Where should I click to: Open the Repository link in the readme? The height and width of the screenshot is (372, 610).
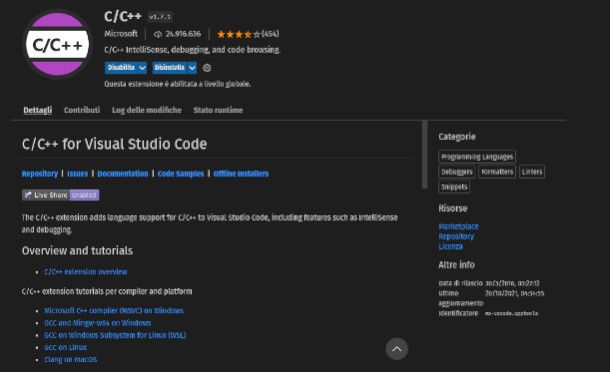point(40,174)
